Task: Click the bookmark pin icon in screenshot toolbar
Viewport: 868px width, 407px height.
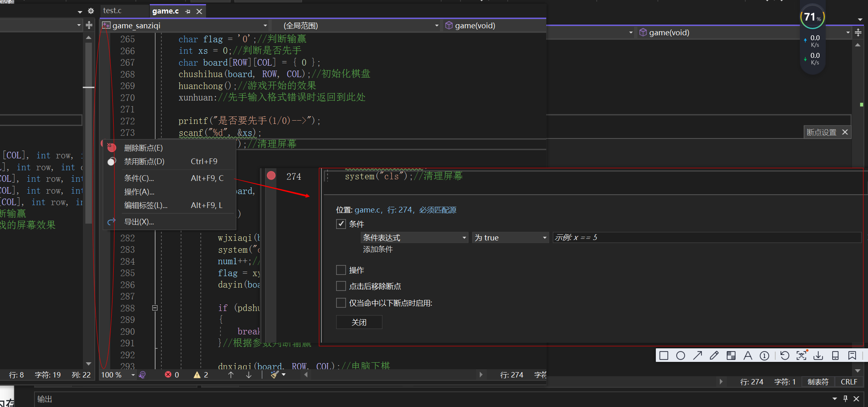Action: coord(852,355)
